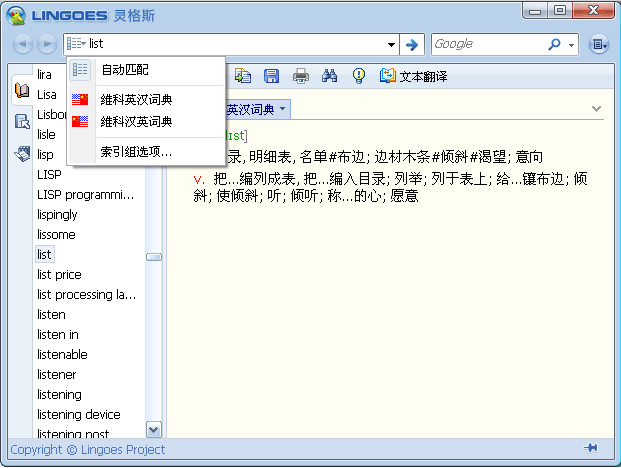Screen dimensions: 621x468
Task: Collapse the result section chevron at right
Action: click(596, 108)
